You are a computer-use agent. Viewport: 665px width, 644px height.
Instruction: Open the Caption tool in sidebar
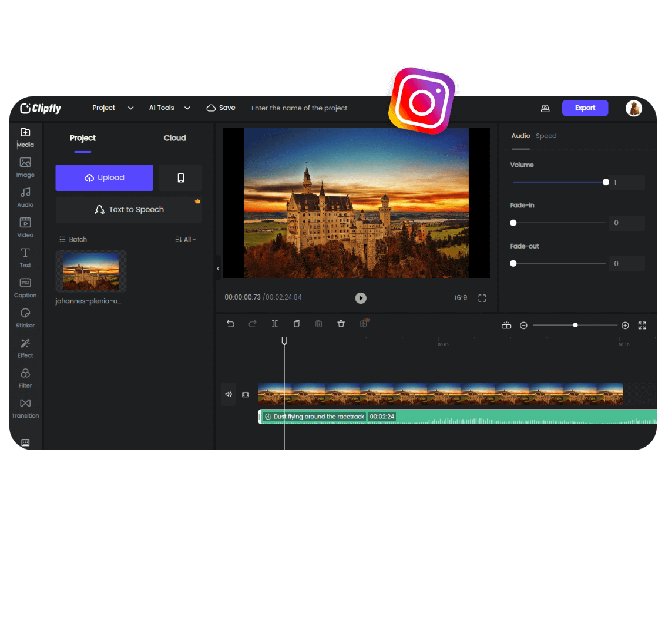[x=25, y=287]
